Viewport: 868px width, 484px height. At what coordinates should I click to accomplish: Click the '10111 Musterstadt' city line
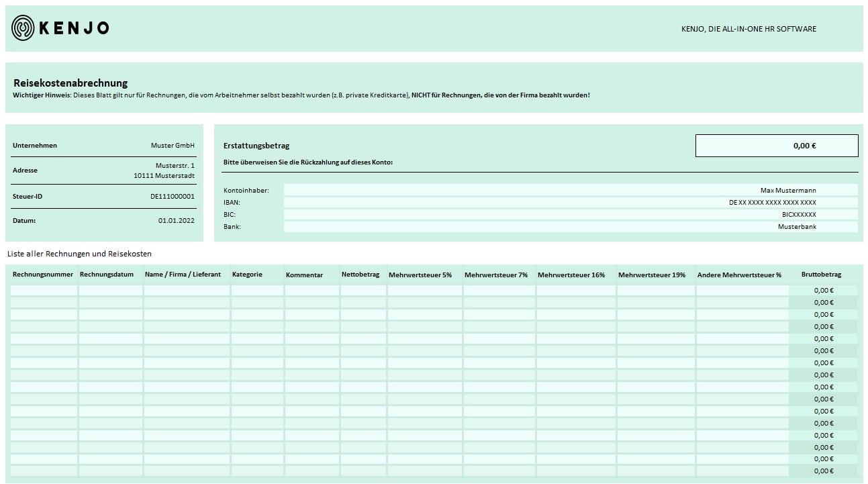coord(164,176)
